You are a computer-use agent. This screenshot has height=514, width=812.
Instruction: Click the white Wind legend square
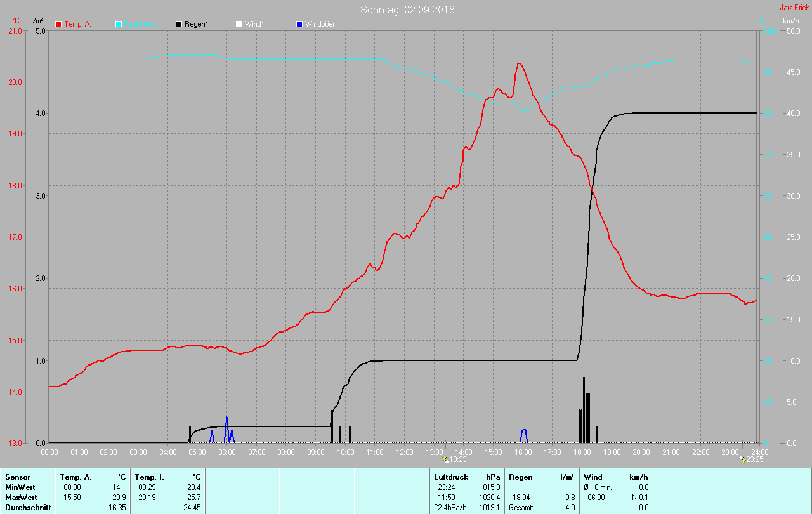pyautogui.click(x=239, y=24)
